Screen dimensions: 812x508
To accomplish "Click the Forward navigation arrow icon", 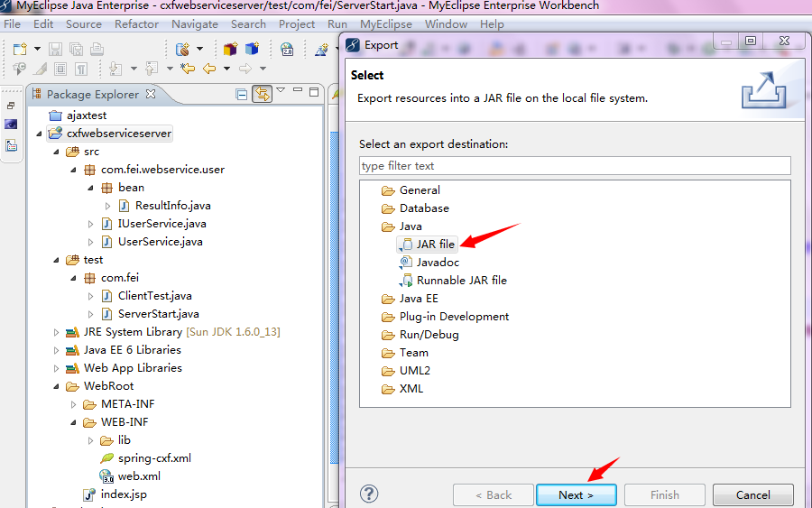I will (245, 69).
